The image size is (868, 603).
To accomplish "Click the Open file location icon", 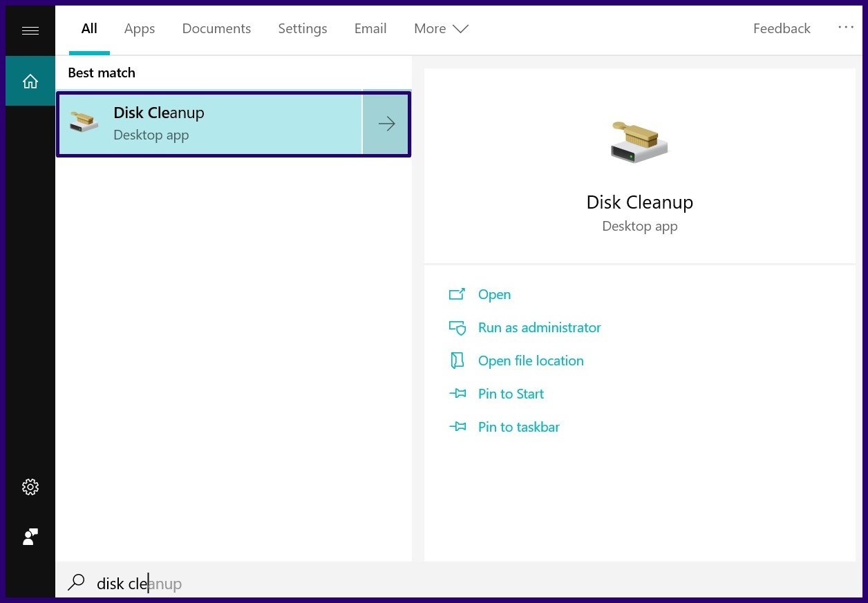I will [457, 361].
